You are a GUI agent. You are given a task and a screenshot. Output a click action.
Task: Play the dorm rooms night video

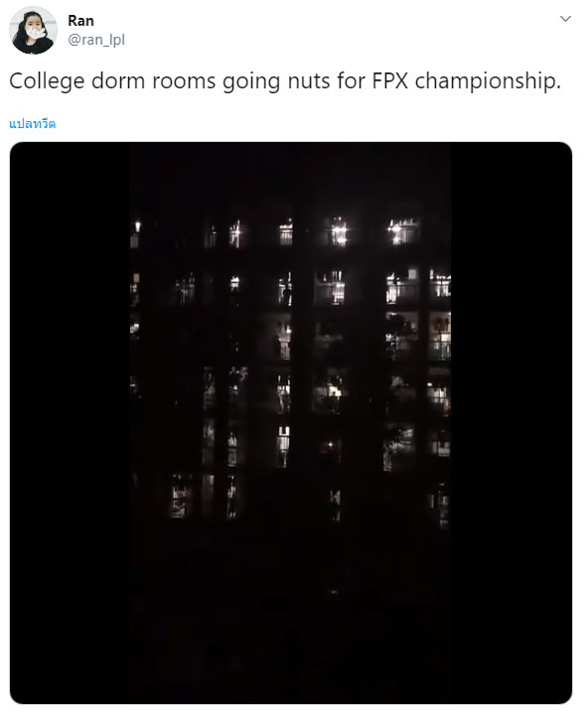pos(291,423)
